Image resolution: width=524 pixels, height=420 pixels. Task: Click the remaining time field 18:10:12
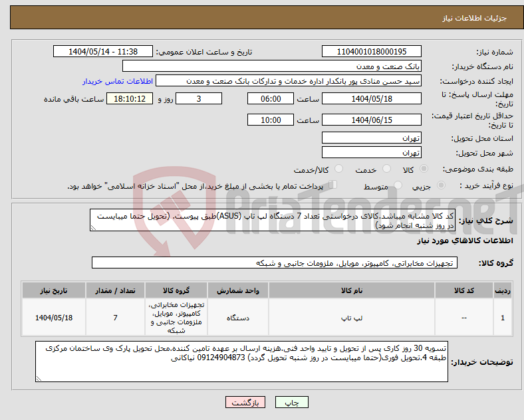click(x=130, y=98)
